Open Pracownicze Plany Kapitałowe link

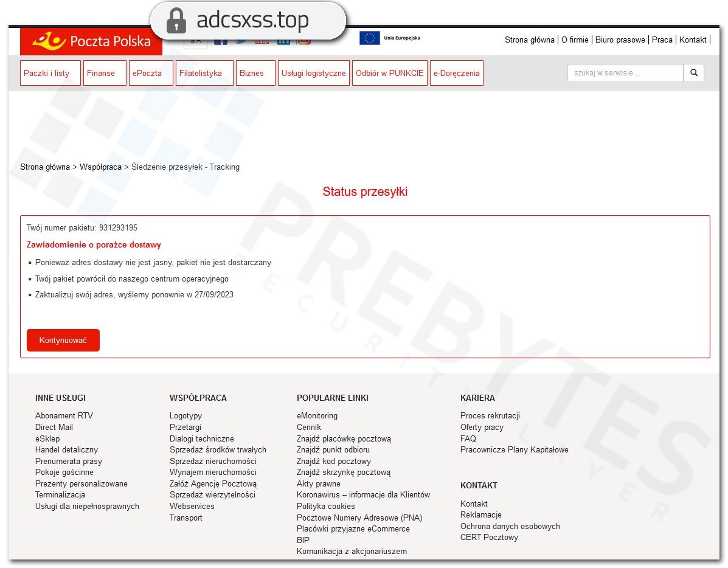[x=515, y=450]
